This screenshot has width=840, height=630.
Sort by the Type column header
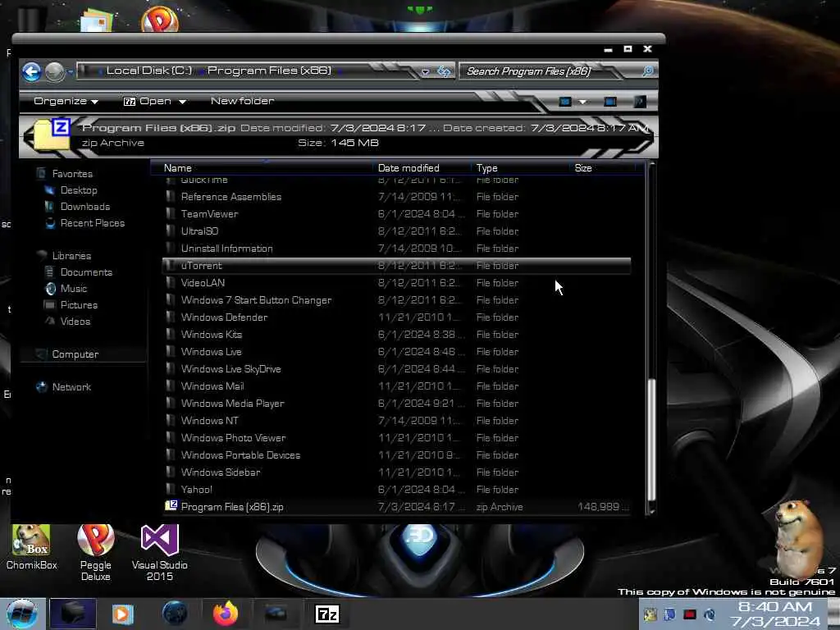click(x=521, y=168)
